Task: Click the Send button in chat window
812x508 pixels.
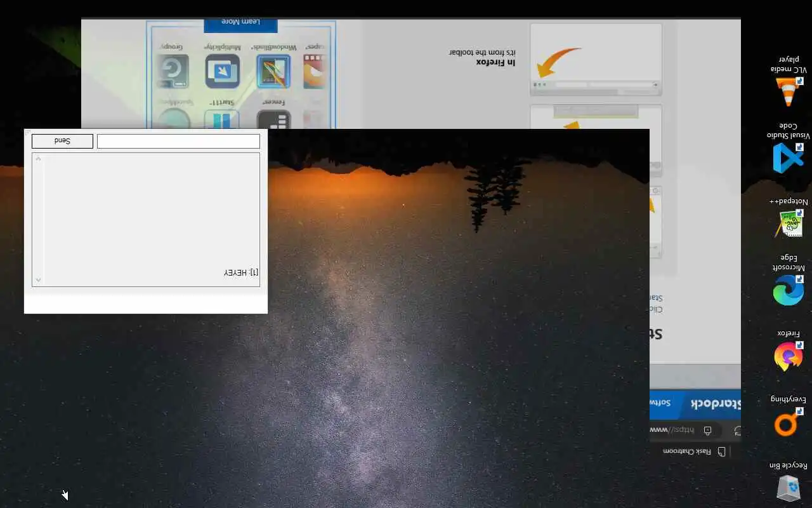Action: tap(62, 141)
